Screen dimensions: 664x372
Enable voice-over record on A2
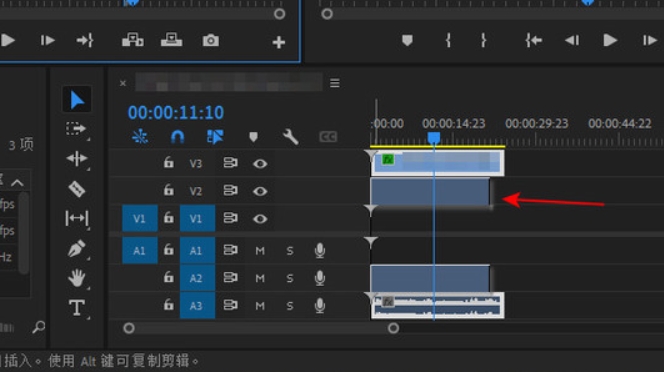pos(320,278)
